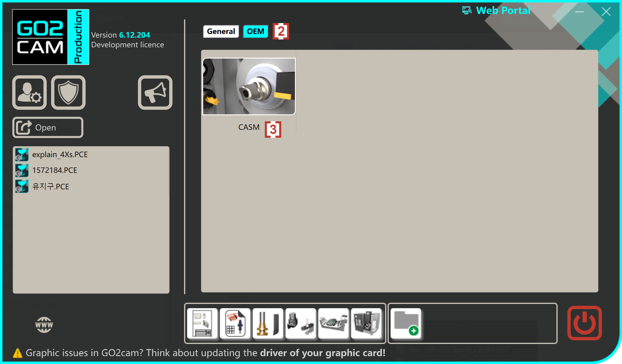The width and height of the screenshot is (622, 364).
Task: Open recent file explain_4Xs.PCE
Action: click(60, 155)
